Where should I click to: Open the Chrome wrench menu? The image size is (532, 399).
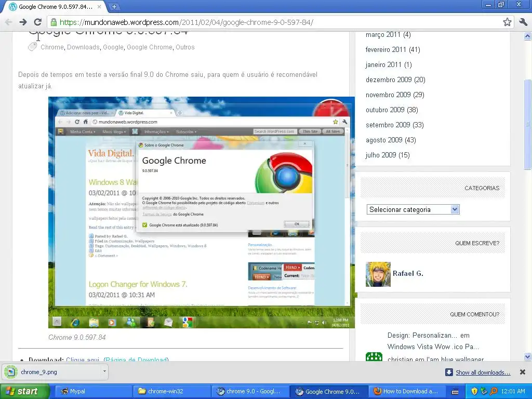[x=523, y=22]
